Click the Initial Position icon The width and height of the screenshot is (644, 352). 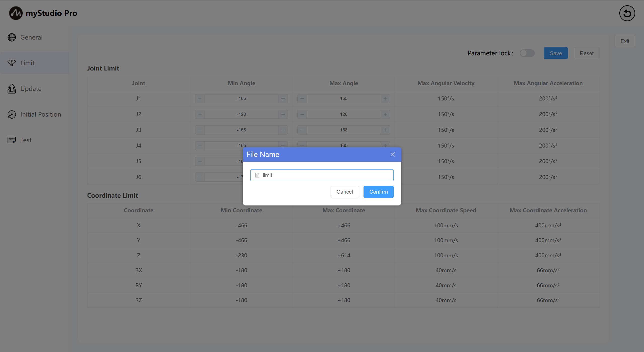[12, 114]
